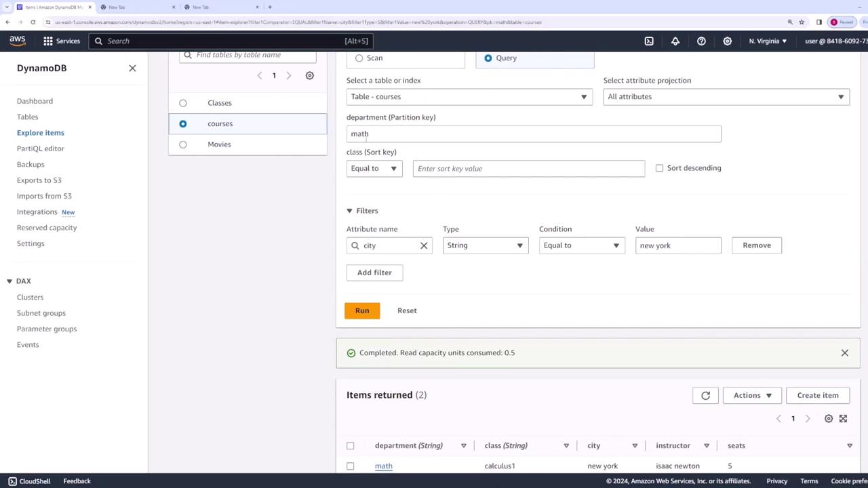This screenshot has height=488, width=868.
Task: Click the help question mark icon
Action: (701, 41)
